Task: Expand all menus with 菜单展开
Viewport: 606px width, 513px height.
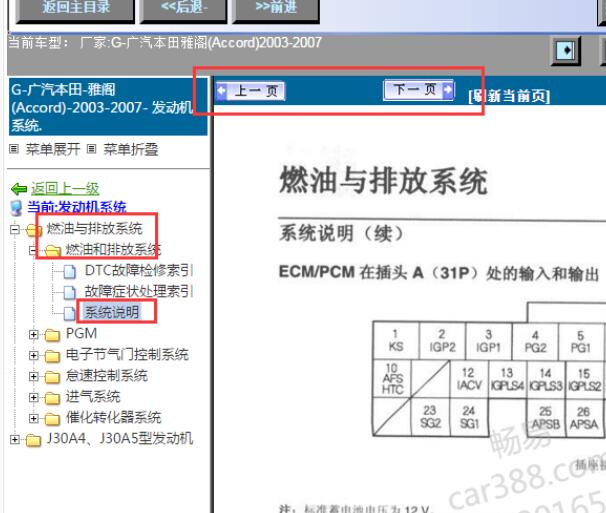Action: [53, 149]
